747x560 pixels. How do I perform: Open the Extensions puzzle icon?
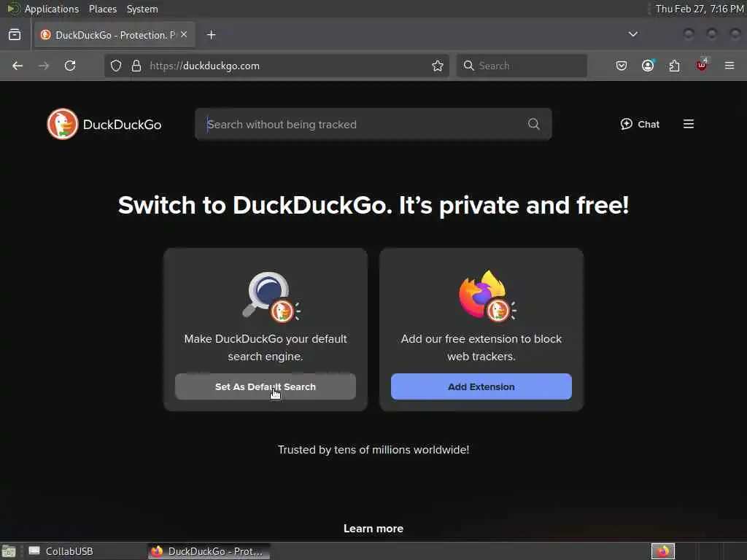click(x=675, y=66)
